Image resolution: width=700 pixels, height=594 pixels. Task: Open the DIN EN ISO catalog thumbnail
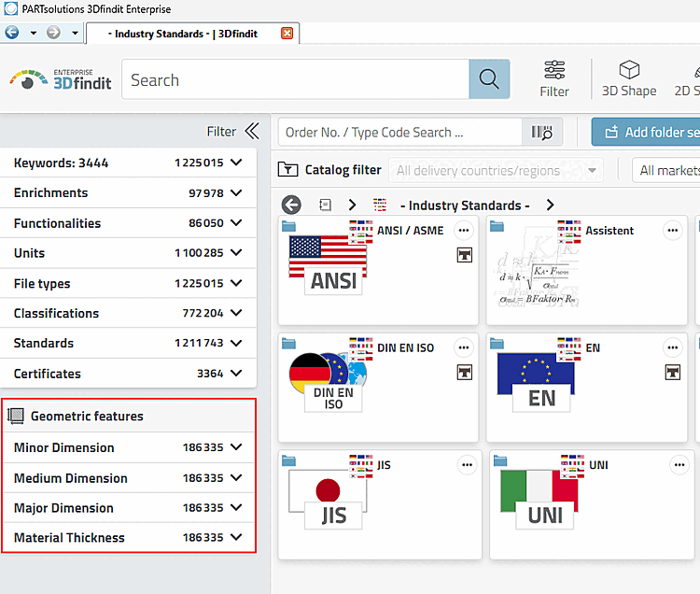click(329, 382)
